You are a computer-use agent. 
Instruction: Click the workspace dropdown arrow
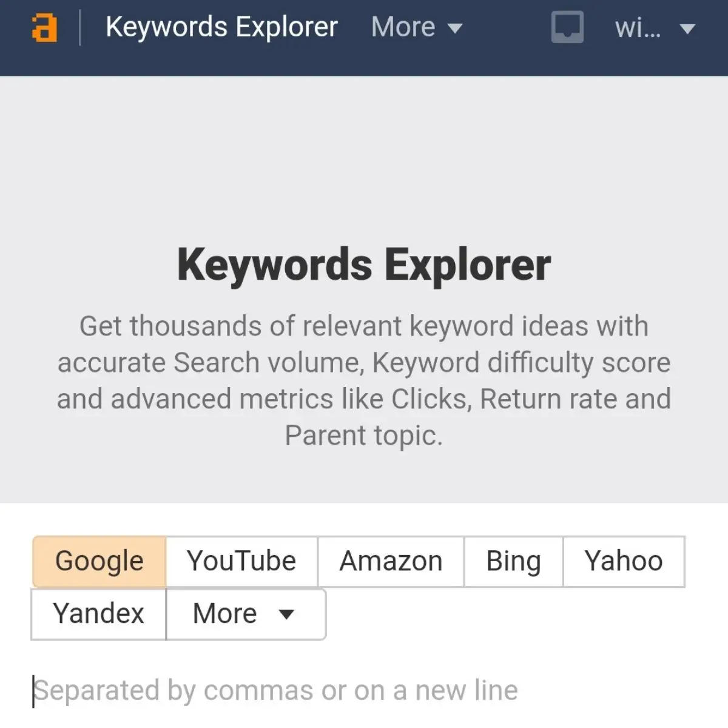click(687, 29)
